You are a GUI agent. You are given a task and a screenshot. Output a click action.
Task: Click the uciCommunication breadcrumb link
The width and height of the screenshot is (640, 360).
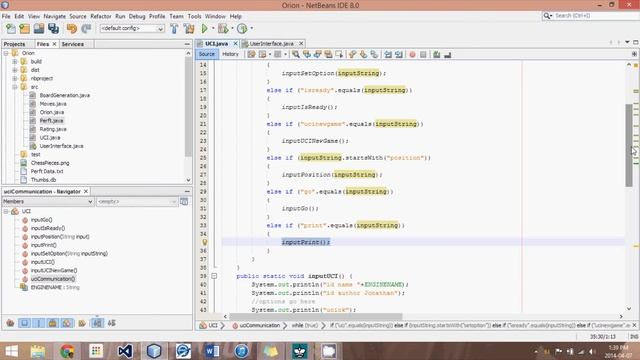pos(260,326)
